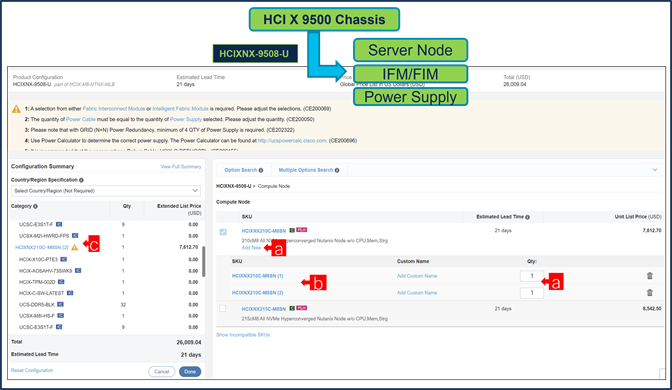This screenshot has height=390, width=672.
Task: Click the Cancel button
Action: [x=162, y=372]
